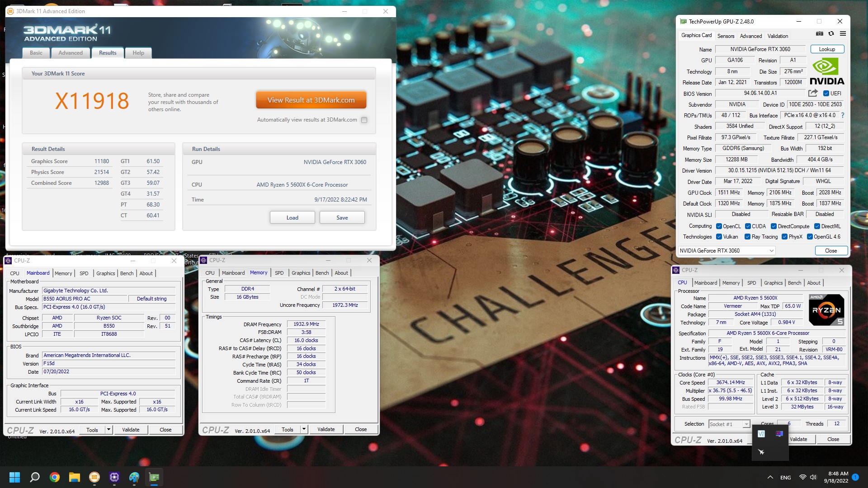
Task: Click the BIOS Version 94.06.14.00.A1 field
Action: 760,93
